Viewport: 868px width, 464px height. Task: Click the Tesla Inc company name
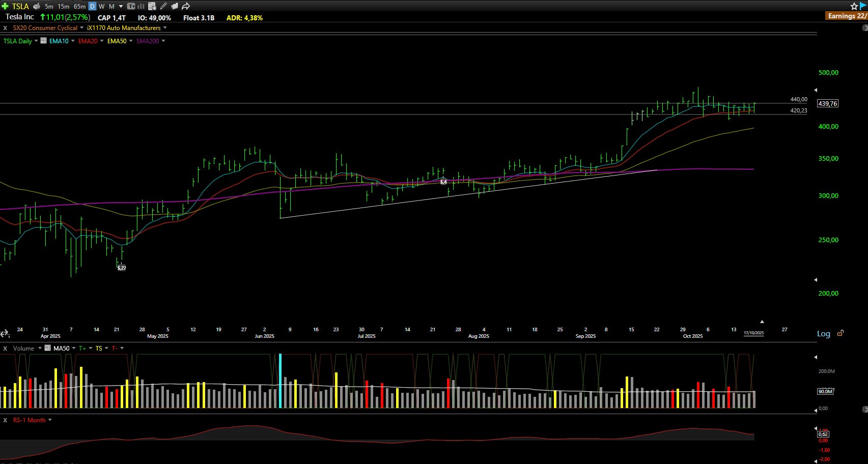click(x=20, y=17)
